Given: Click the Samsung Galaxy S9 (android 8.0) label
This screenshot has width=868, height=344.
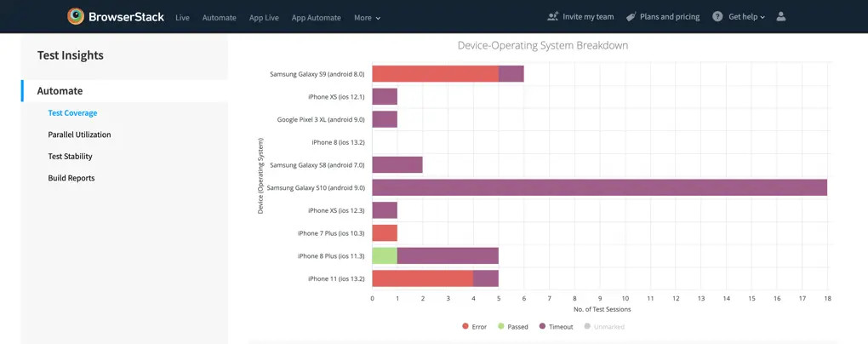Looking at the screenshot, I should [317, 74].
